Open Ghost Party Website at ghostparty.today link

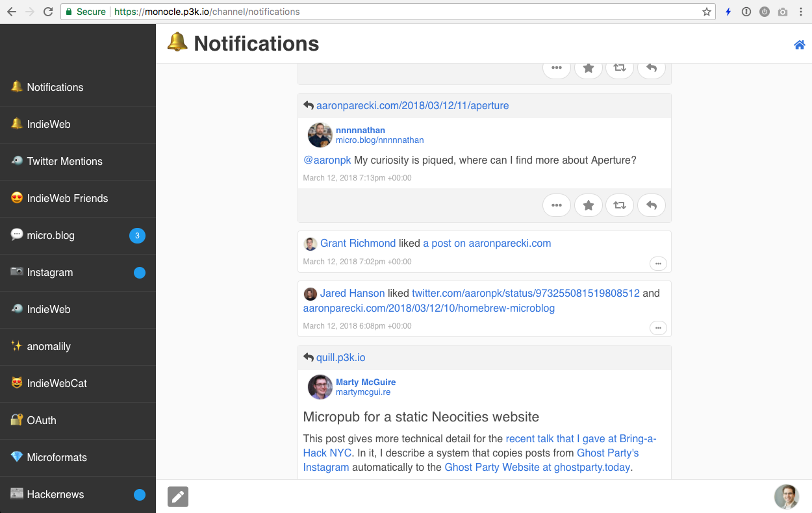537,467
